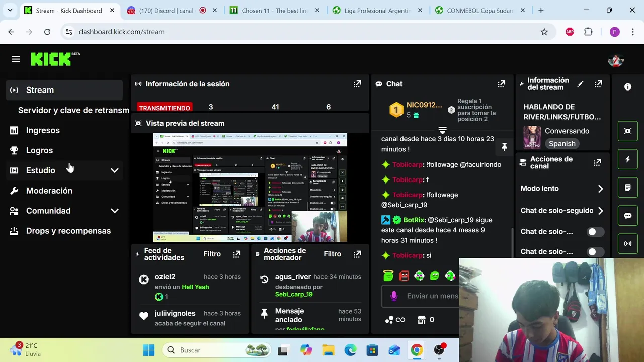Reload the dashboard page
The image size is (644, 362).
47,32
